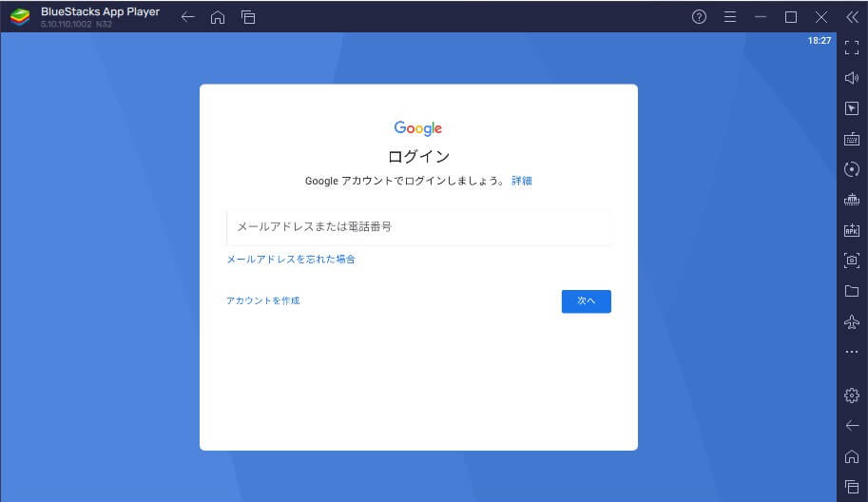The width and height of the screenshot is (868, 502).
Task: Click the Install APK icon
Action: coord(852,230)
